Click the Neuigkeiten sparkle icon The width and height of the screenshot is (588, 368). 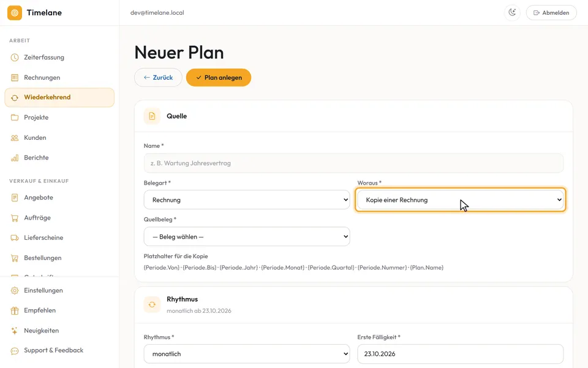pos(15,331)
